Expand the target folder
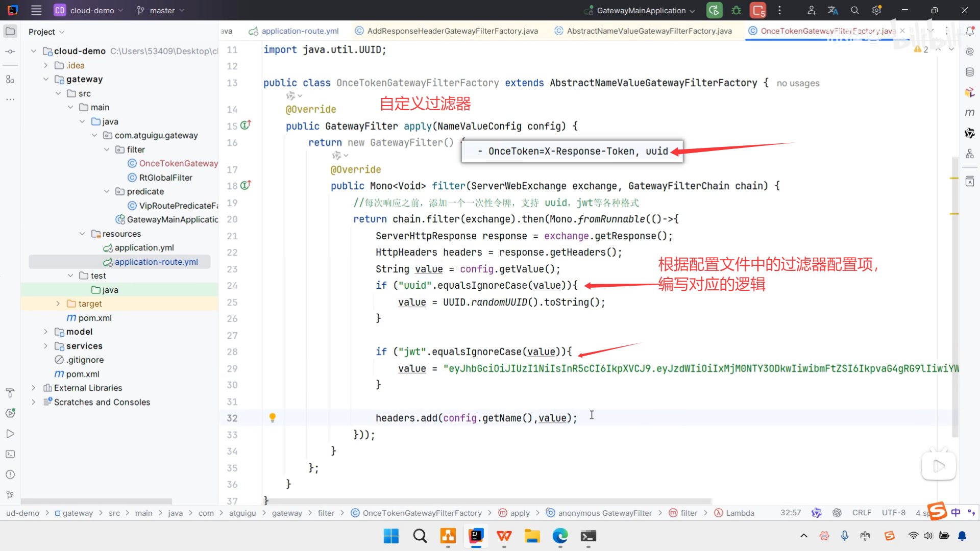980x551 pixels. pos(58,304)
